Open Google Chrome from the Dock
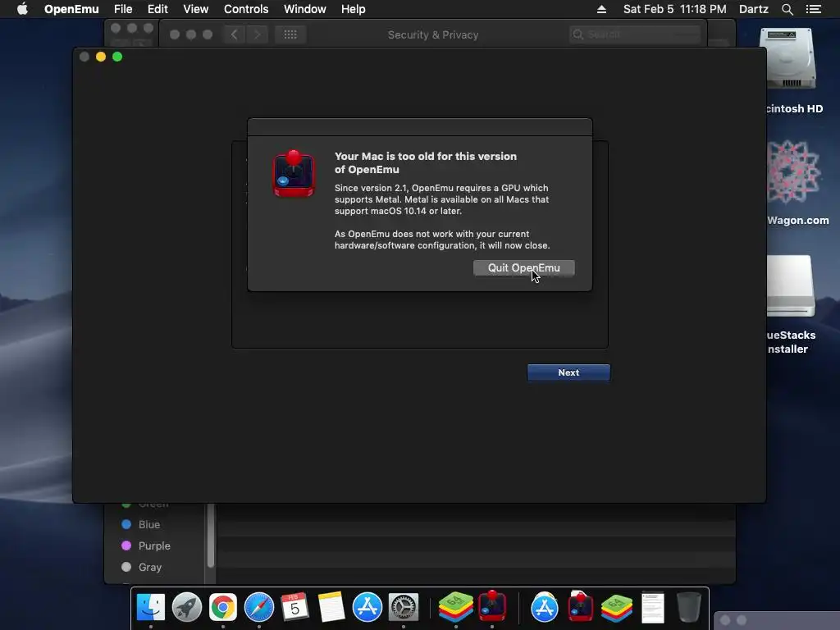This screenshot has width=840, height=630. pyautogui.click(x=223, y=607)
